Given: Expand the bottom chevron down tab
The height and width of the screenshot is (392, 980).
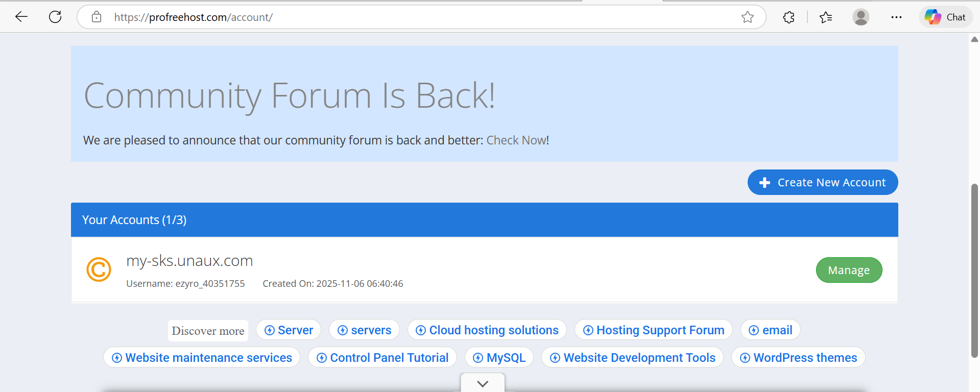Looking at the screenshot, I should [483, 383].
